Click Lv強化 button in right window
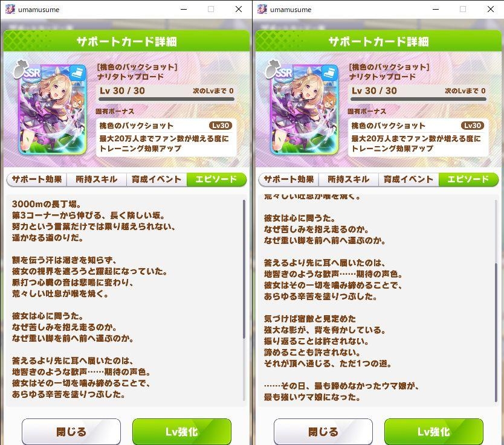The height and width of the screenshot is (445, 504). (434, 432)
